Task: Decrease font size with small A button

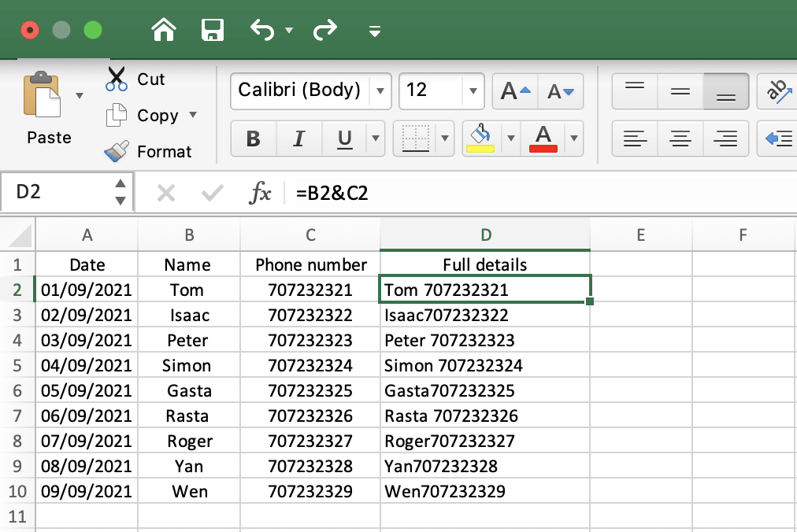Action: click(x=561, y=91)
